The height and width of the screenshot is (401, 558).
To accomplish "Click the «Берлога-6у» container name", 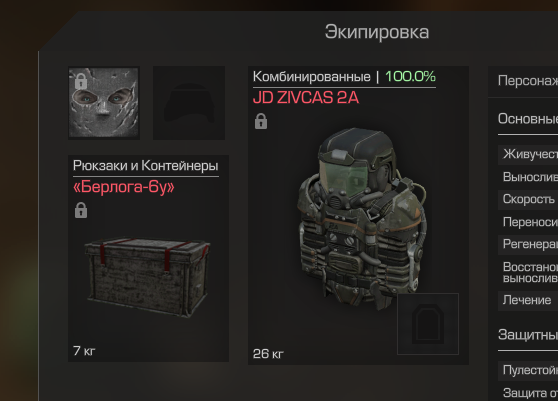I will (124, 187).
